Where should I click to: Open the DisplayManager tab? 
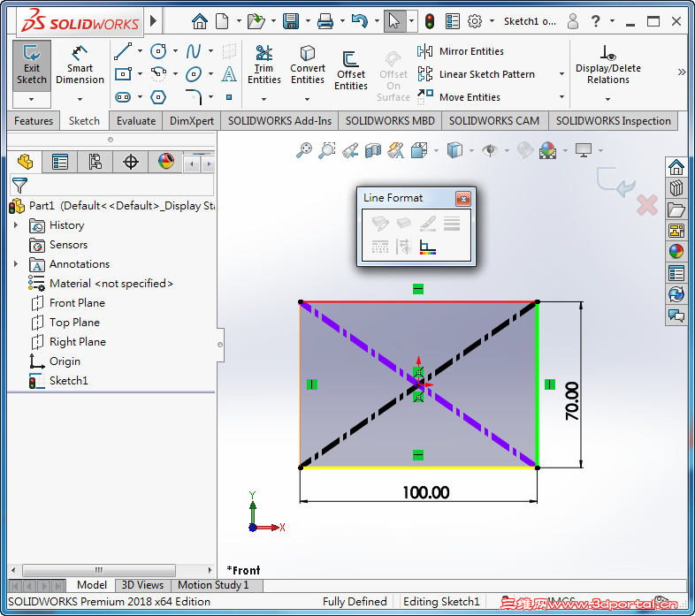point(165,162)
